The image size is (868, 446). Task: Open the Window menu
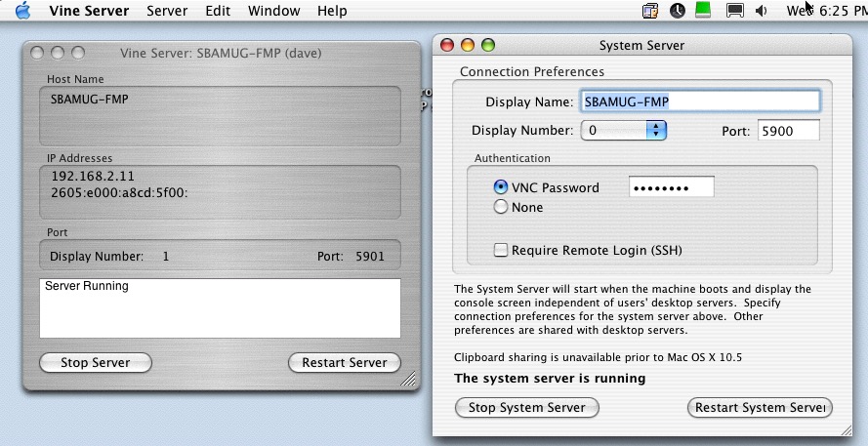click(x=274, y=11)
